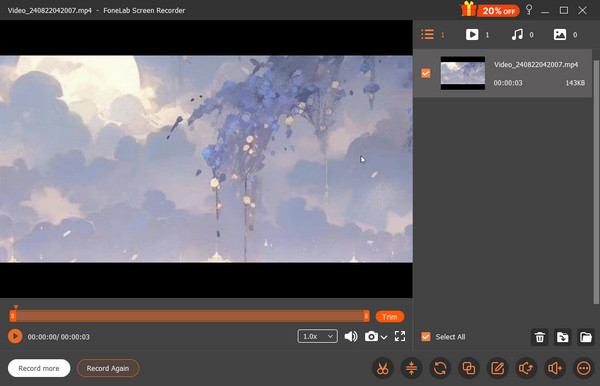
Task: Switch to the video recordings tab
Action: pos(477,34)
